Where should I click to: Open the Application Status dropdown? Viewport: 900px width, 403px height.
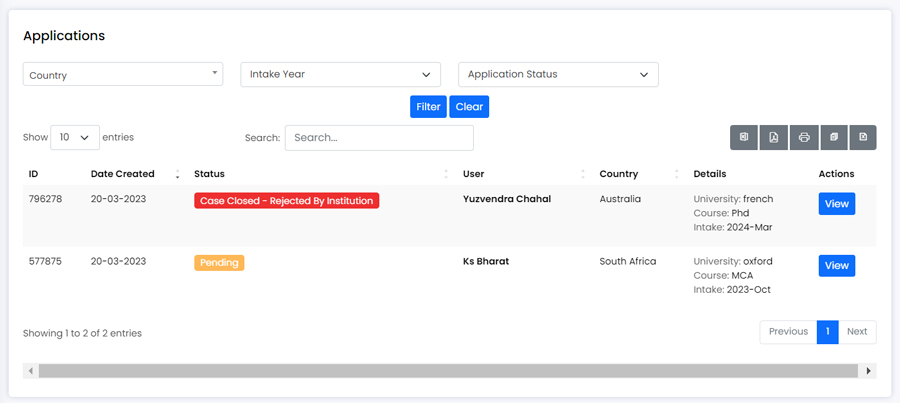(558, 75)
